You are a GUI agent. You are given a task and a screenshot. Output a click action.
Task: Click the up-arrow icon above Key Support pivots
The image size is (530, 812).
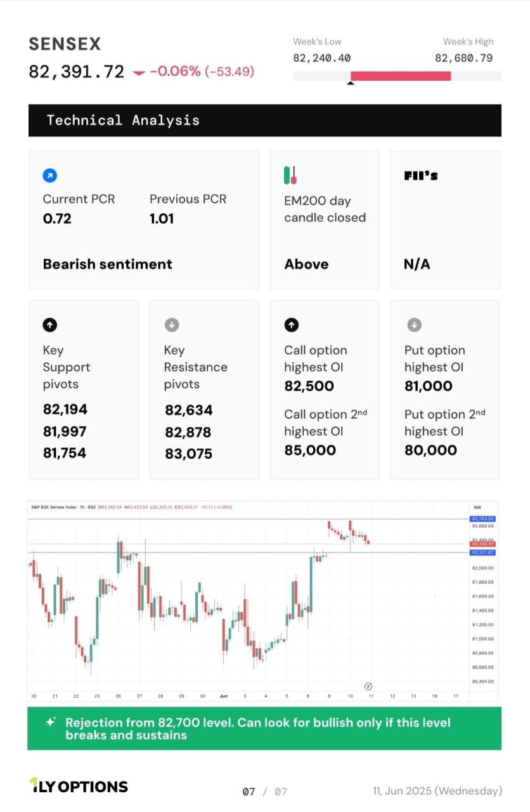coord(50,325)
